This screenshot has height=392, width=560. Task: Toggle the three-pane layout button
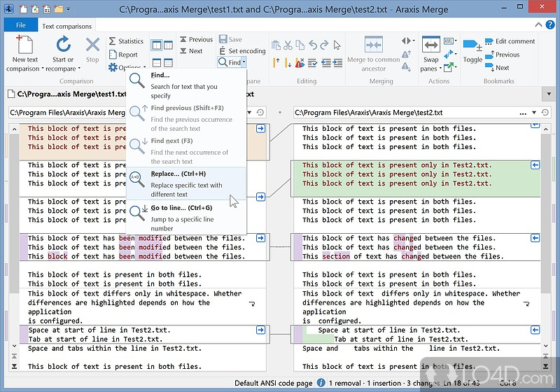click(x=167, y=45)
